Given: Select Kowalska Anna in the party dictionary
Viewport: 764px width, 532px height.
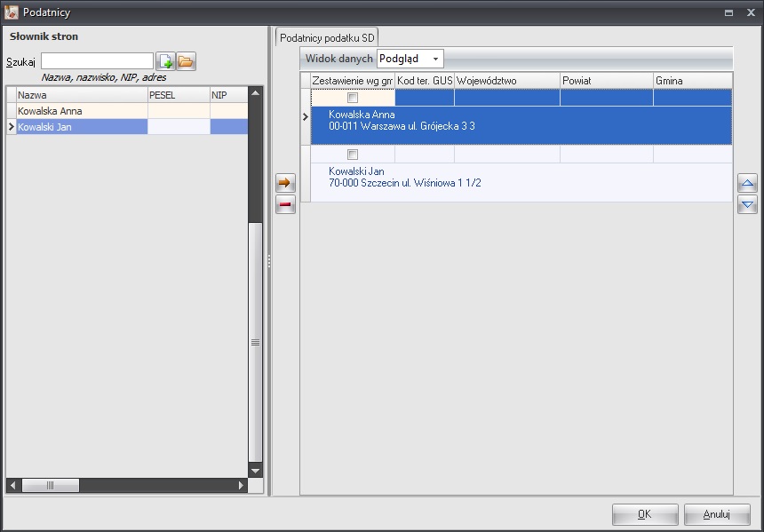Looking at the screenshot, I should pyautogui.click(x=80, y=111).
